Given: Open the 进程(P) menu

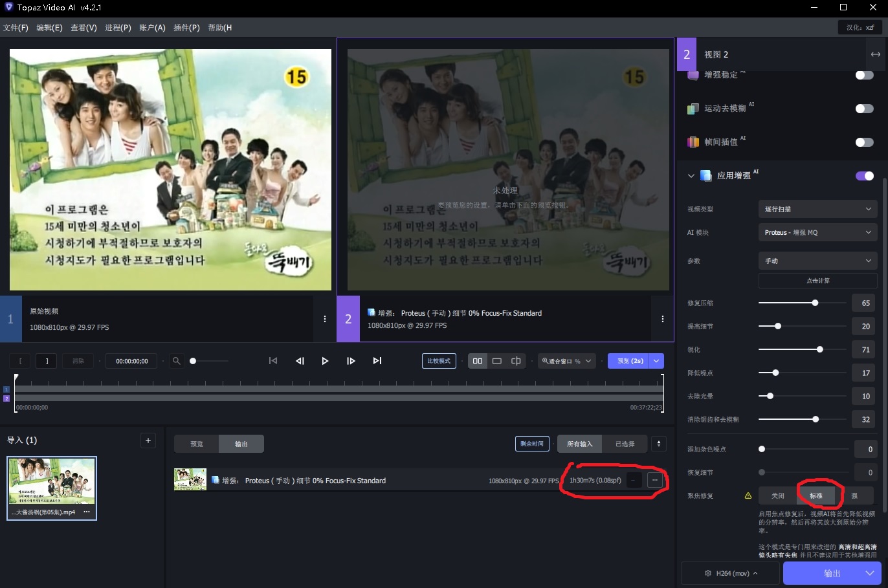Looking at the screenshot, I should (118, 28).
